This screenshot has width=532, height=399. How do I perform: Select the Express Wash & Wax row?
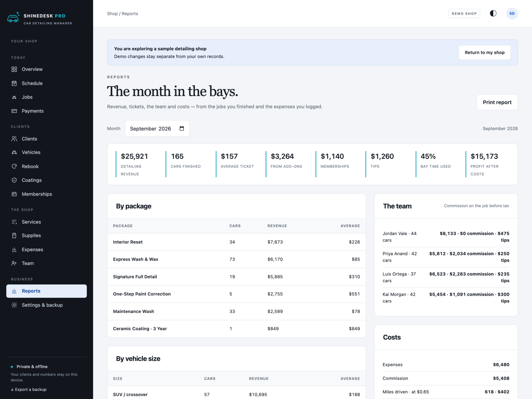[236, 259]
